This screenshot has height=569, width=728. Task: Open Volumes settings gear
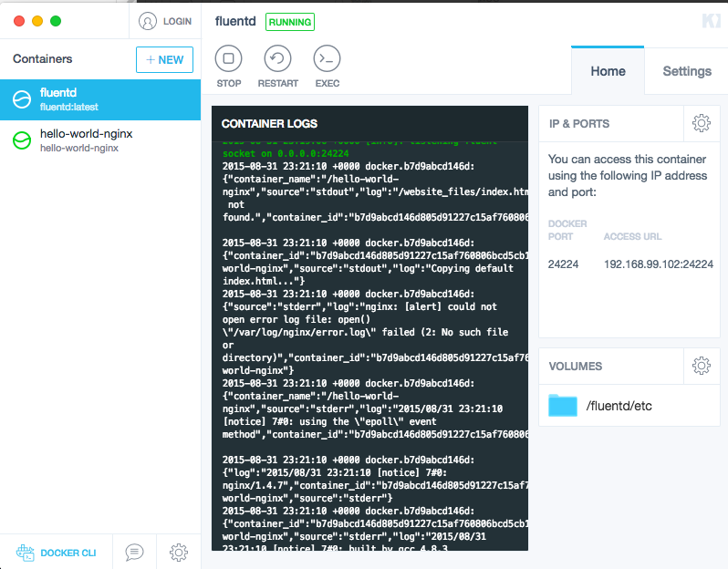point(701,366)
